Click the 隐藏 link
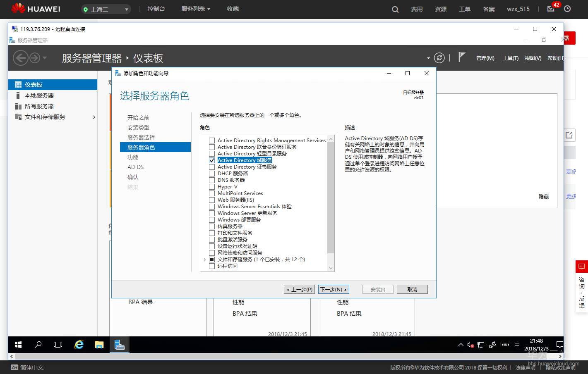Image resolution: width=588 pixels, height=374 pixels. (x=543, y=196)
